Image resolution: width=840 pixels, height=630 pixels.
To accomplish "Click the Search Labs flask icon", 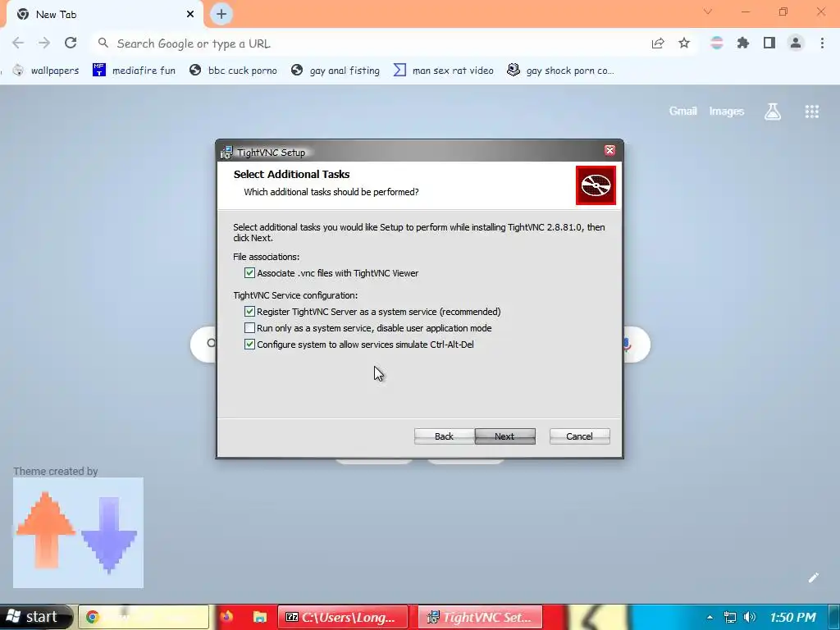I will [x=773, y=112].
